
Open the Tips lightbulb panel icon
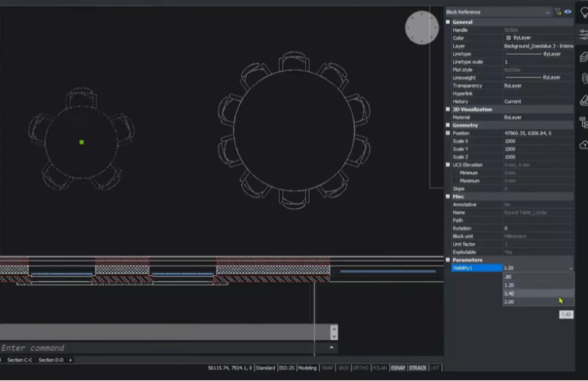point(584,12)
